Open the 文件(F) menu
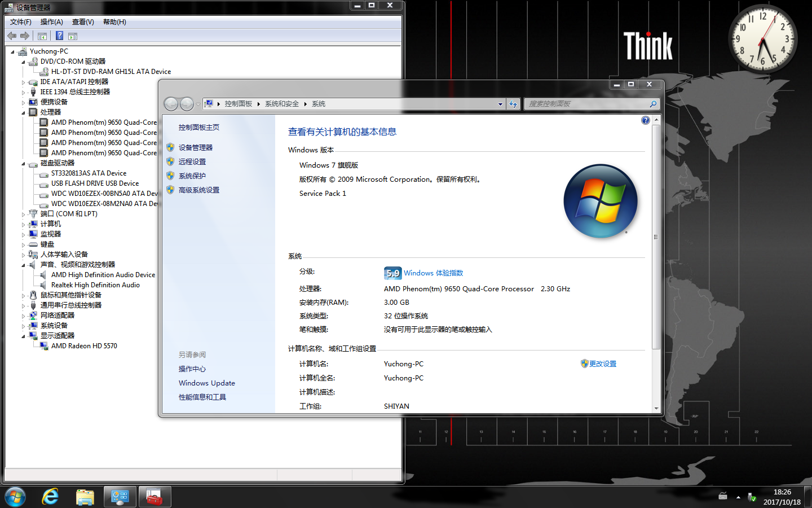812x508 pixels. (21, 22)
